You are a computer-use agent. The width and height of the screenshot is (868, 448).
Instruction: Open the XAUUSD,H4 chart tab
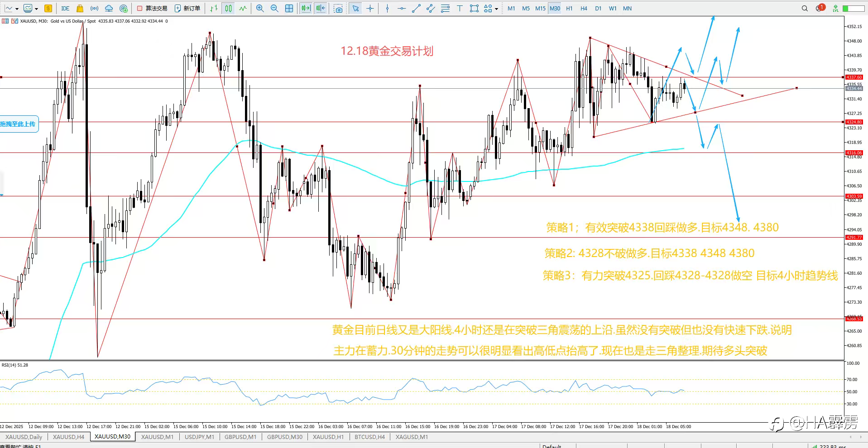tap(68, 437)
